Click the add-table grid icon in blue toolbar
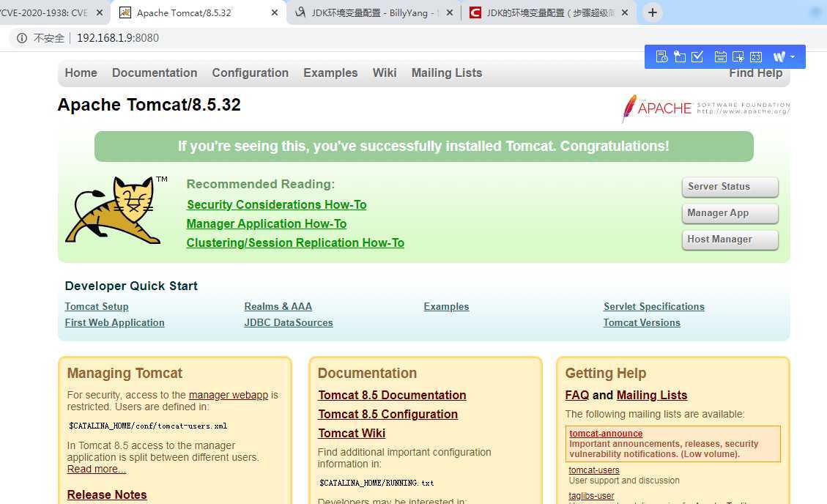The width and height of the screenshot is (827, 504). pos(738,56)
